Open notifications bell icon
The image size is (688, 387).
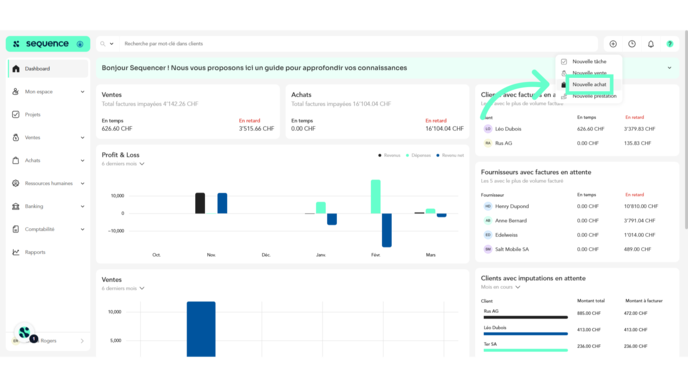point(651,44)
